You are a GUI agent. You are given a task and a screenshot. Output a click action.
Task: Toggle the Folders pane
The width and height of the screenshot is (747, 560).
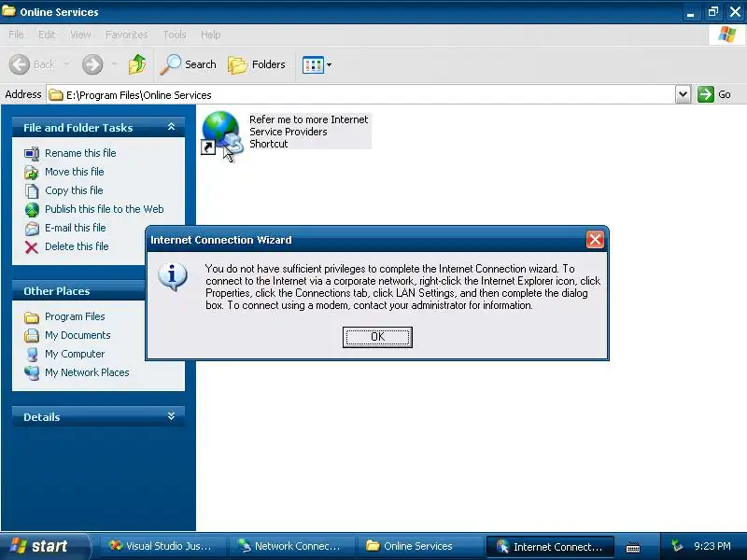pyautogui.click(x=257, y=64)
